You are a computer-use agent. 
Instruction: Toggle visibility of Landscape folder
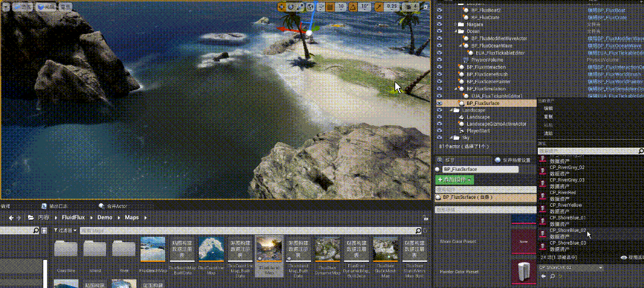439,110
